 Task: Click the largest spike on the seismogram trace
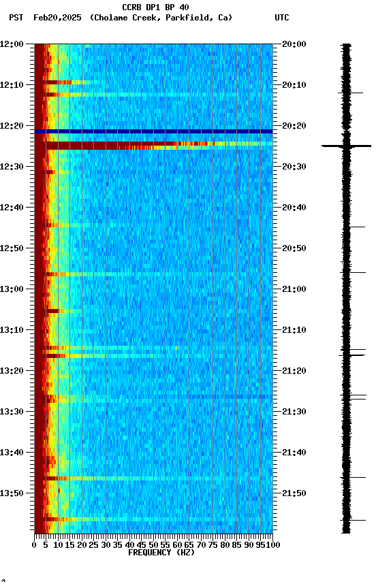coord(346,146)
